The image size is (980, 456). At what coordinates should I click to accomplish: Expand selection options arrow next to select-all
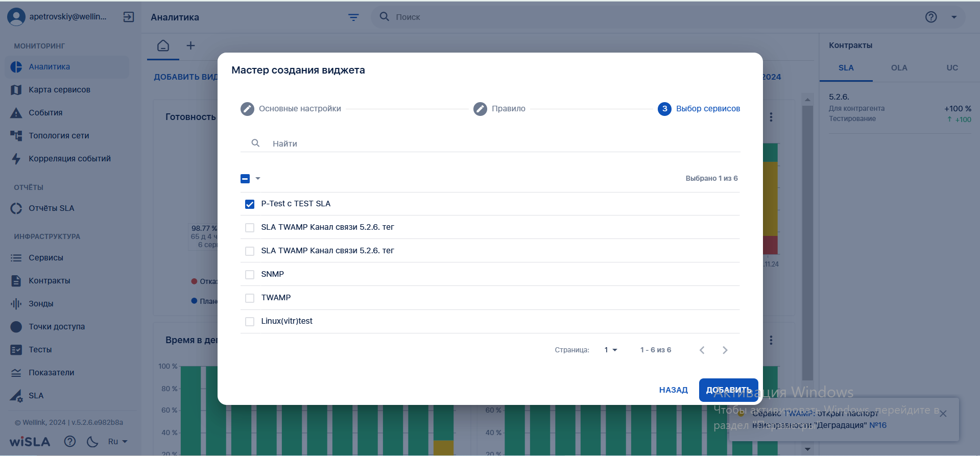coord(258,178)
